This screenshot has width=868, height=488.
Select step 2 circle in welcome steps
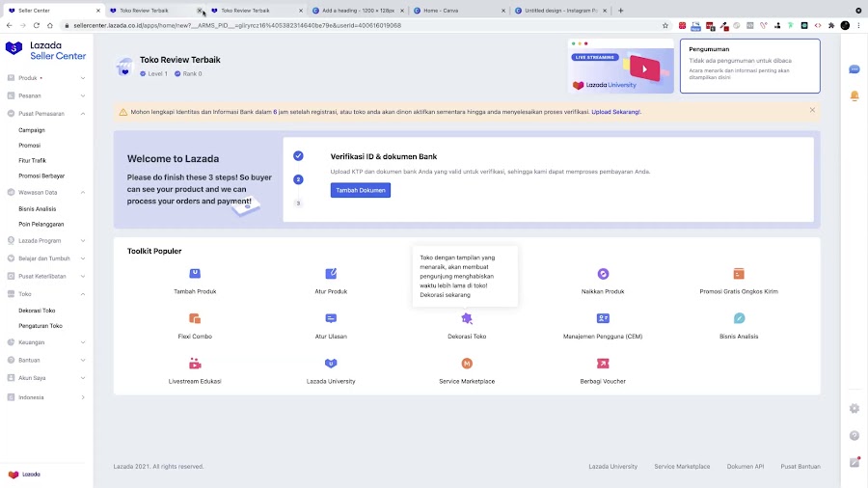[x=298, y=179]
